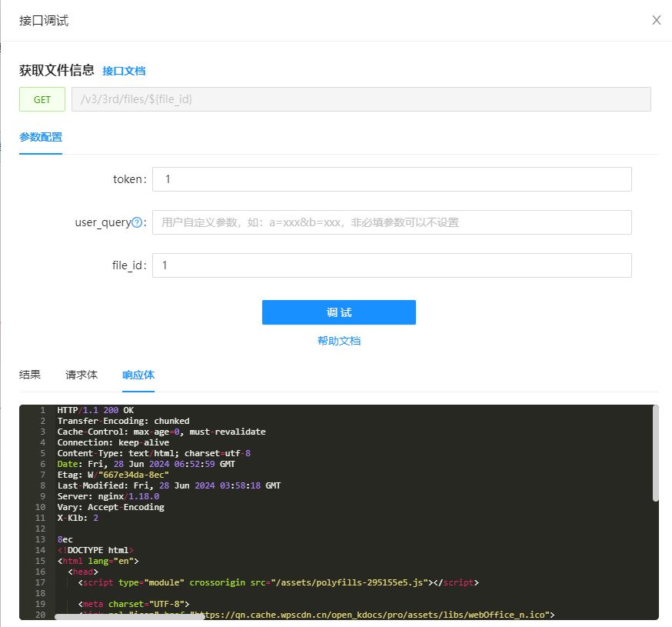Click the 'Last-Modified' header line
Image resolution: width=672 pixels, height=627 pixels.
point(169,485)
